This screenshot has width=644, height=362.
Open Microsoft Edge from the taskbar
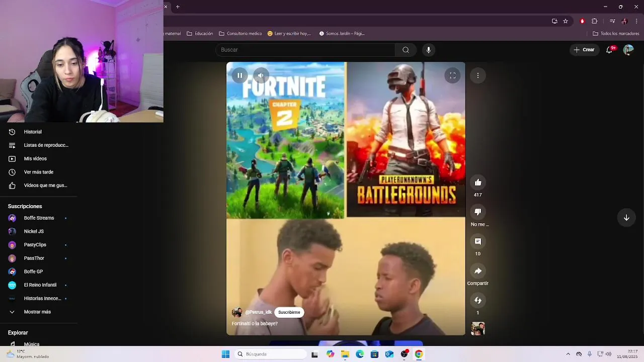click(x=360, y=354)
